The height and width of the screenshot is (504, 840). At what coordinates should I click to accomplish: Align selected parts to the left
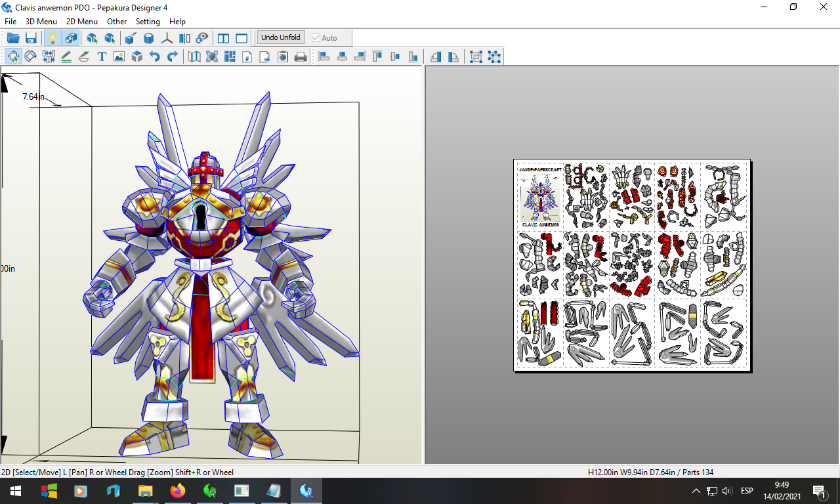(x=324, y=56)
